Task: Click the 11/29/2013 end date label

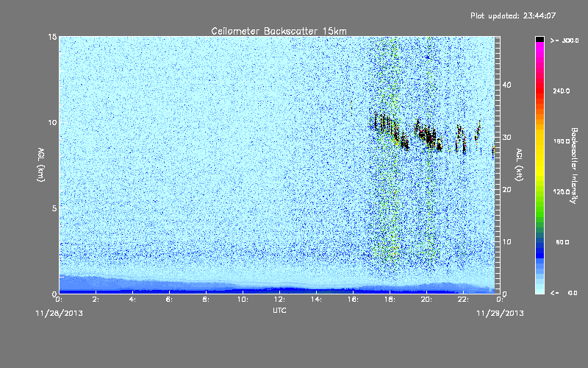Action: click(500, 314)
